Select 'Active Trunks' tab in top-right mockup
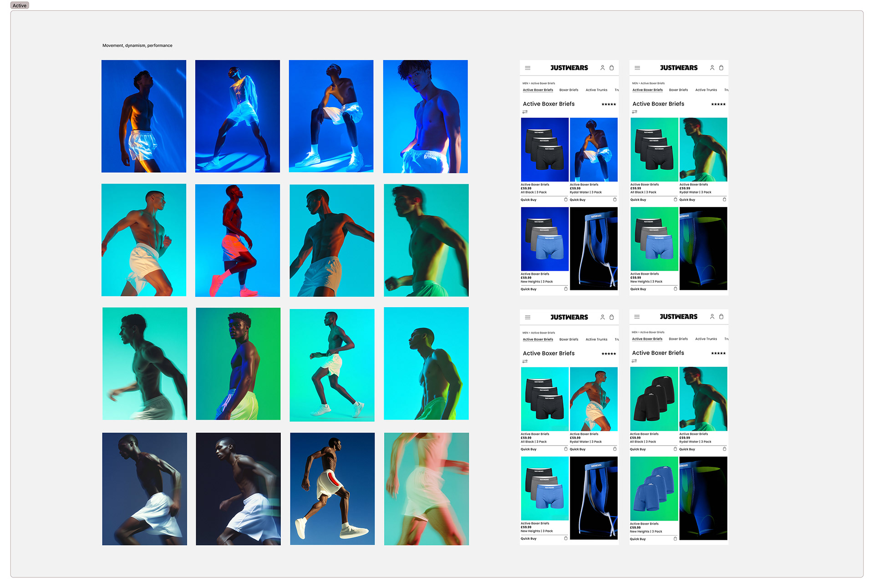Image resolution: width=874 pixels, height=588 pixels. pyautogui.click(x=706, y=90)
